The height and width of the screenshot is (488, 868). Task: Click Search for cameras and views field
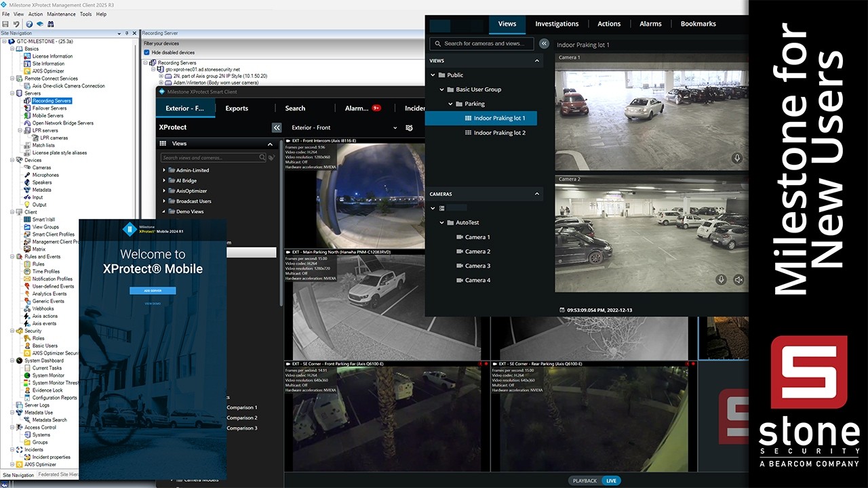(482, 43)
